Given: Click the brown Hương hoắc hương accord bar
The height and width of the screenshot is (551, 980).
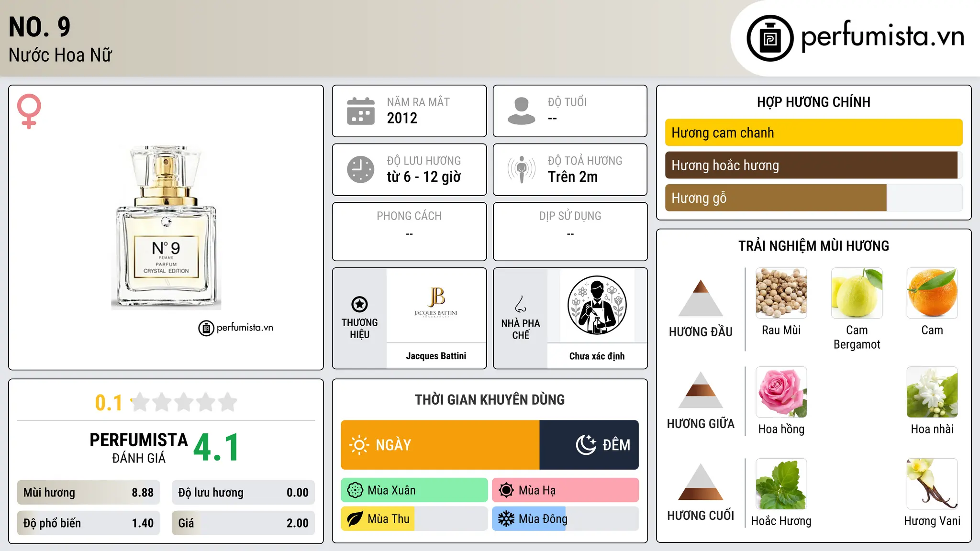Looking at the screenshot, I should [x=811, y=165].
